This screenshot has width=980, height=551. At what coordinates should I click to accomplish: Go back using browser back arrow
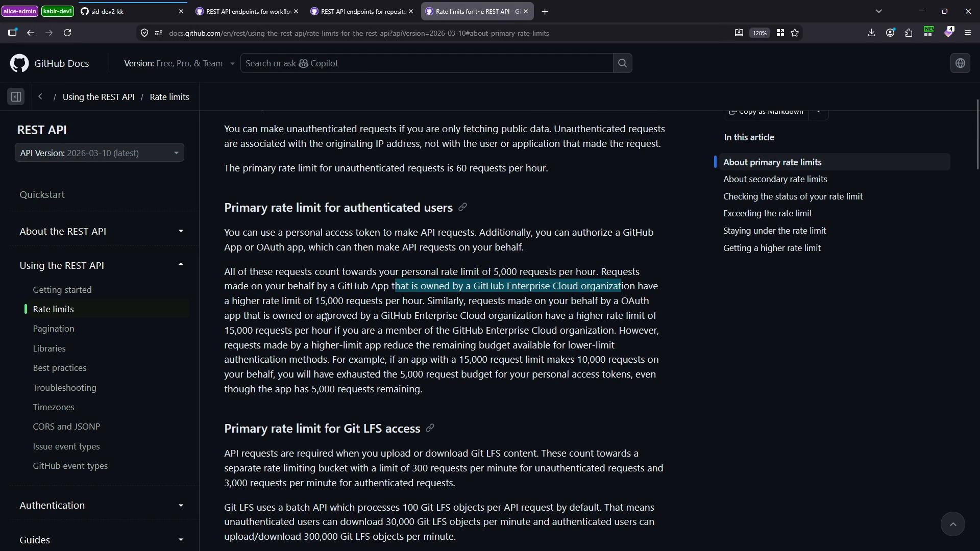click(x=31, y=33)
